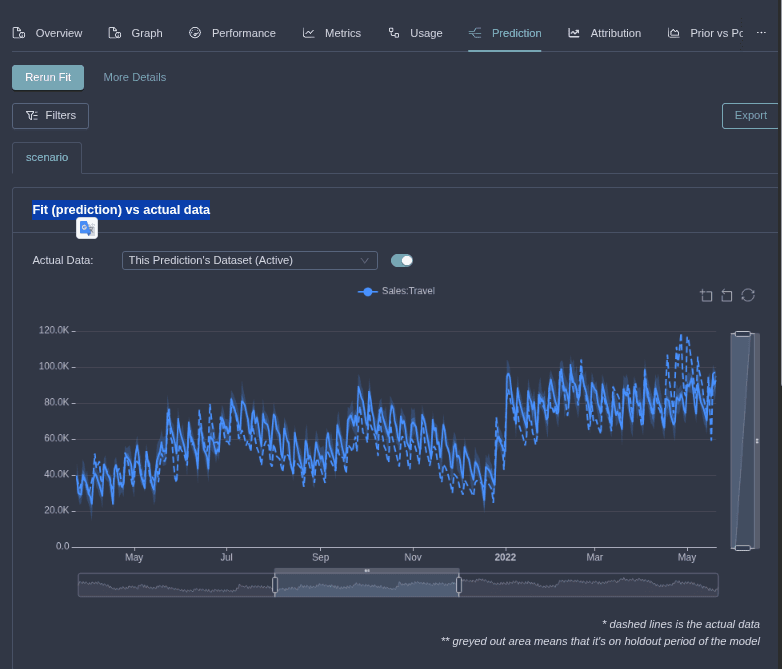The height and width of the screenshot is (669, 782).
Task: Click the Export button
Action: point(750,116)
